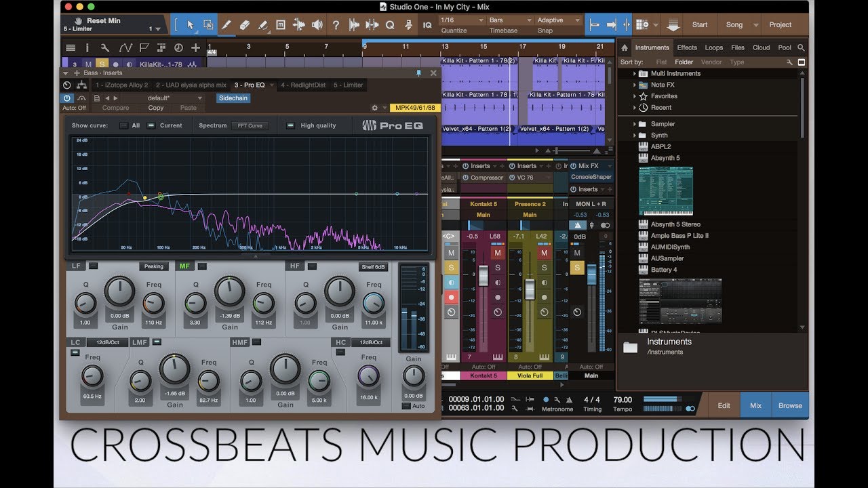868x488 pixels.
Task: Solo the Main output channel
Action: [x=577, y=268]
